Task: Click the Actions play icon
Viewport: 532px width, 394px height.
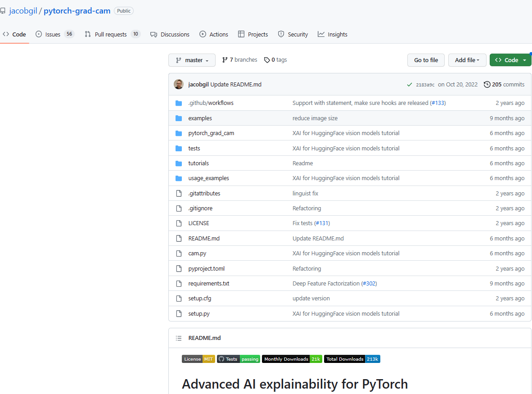Action: pos(202,34)
